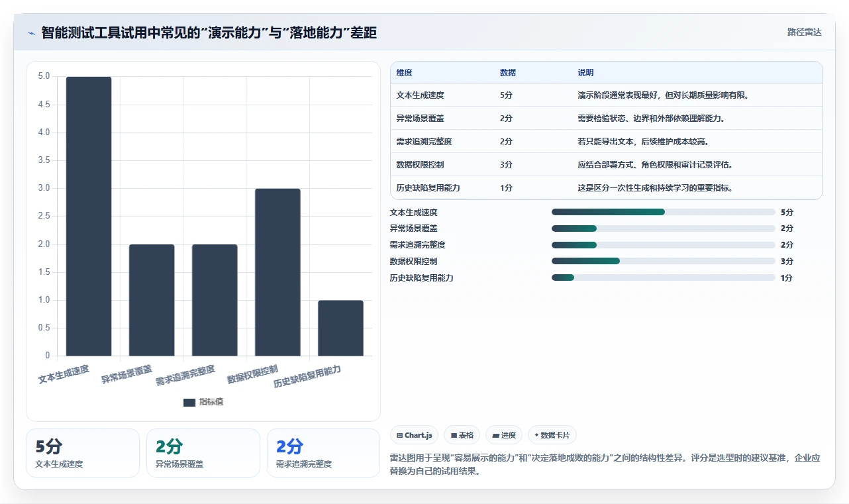Click the 文本生成速度 bar in chart
The width and height of the screenshot is (849, 504).
(x=89, y=217)
